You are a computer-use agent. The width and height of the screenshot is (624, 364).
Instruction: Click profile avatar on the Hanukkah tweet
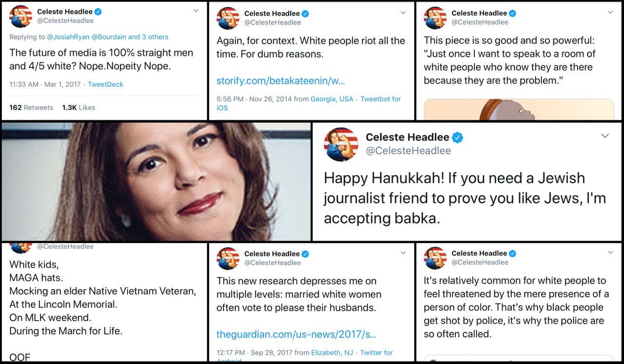pos(341,144)
